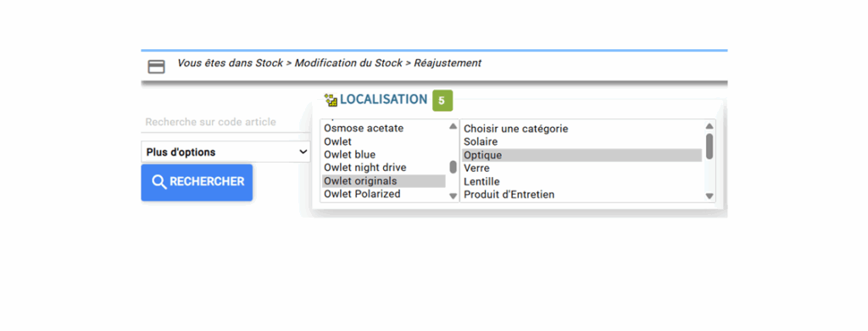Click the Recherche sur code article field
The height and width of the screenshot is (331, 868).
225,122
